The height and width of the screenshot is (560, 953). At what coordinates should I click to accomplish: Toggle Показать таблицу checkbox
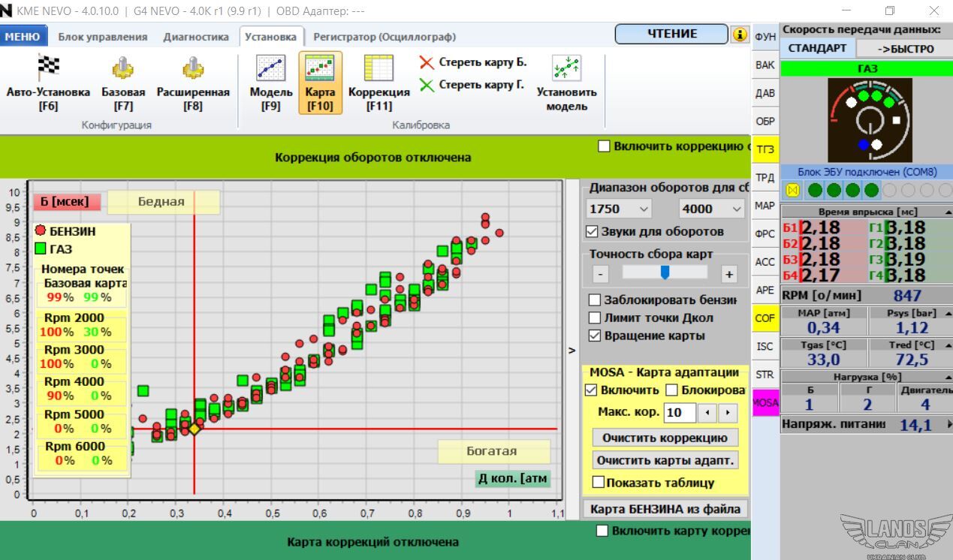click(599, 483)
